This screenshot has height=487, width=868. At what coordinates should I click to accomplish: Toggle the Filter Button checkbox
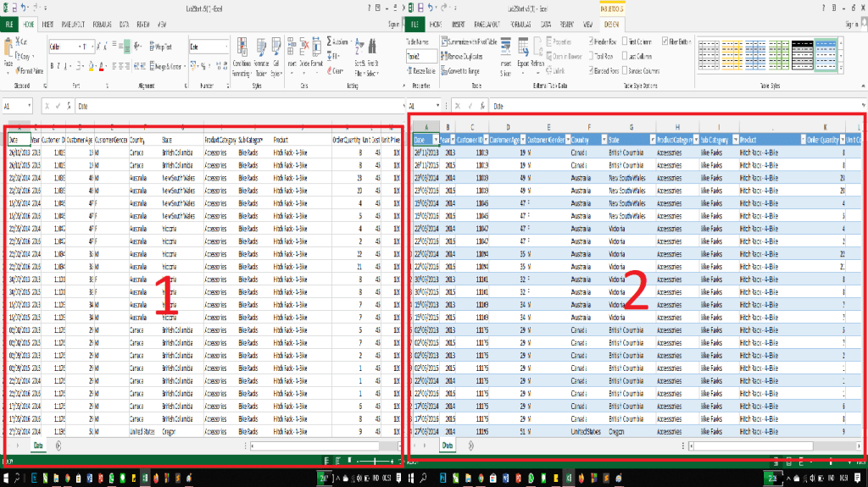coord(666,41)
